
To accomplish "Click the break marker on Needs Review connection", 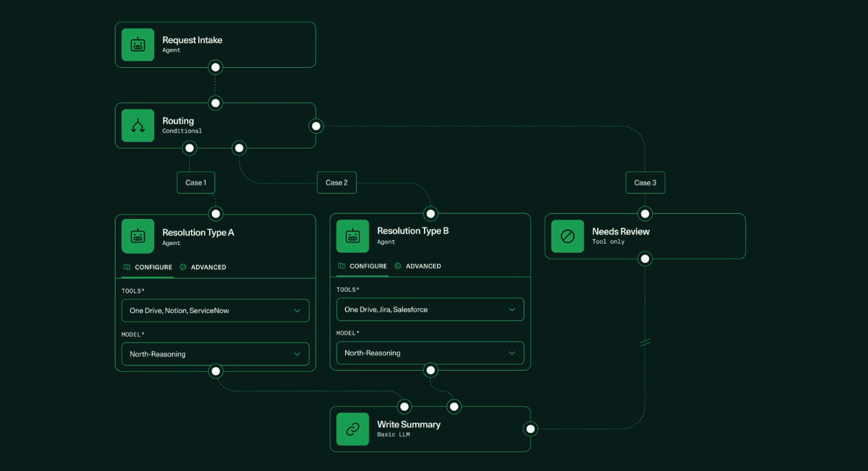I will click(645, 343).
